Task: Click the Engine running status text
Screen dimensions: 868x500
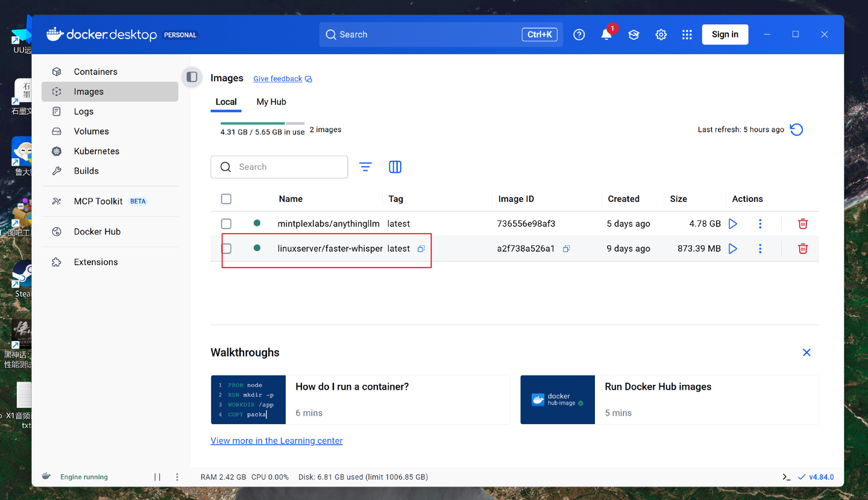Action: click(x=84, y=477)
